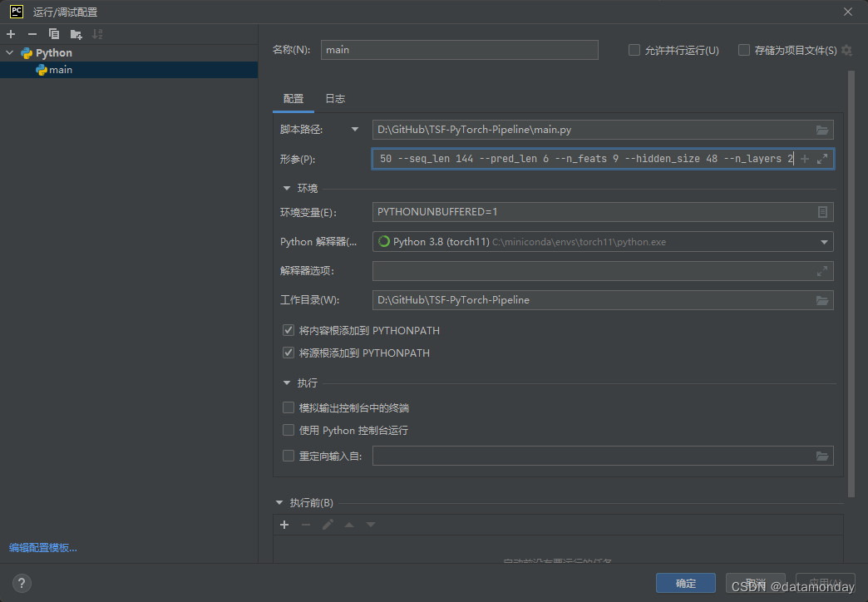Toggle store as project file checkbox

click(x=744, y=51)
